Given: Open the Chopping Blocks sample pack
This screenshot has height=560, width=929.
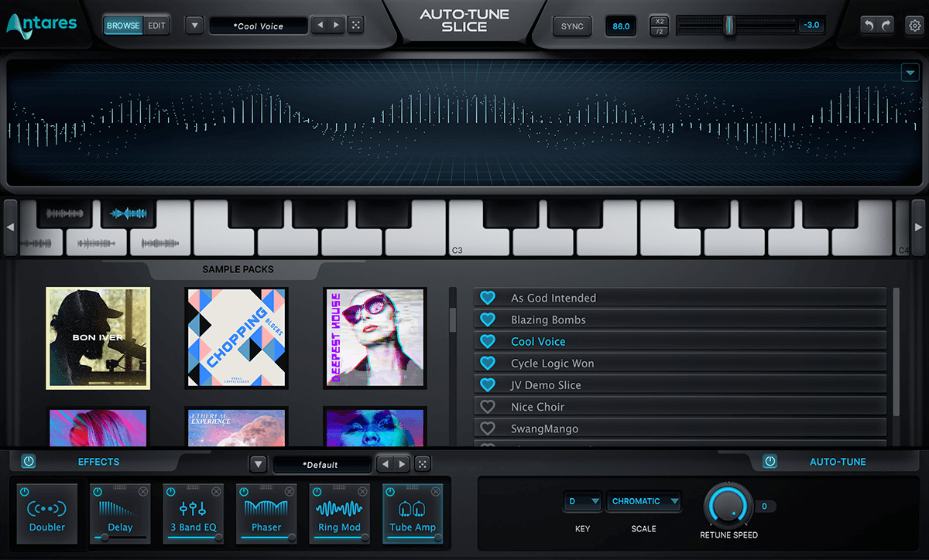Looking at the screenshot, I should tap(237, 337).
